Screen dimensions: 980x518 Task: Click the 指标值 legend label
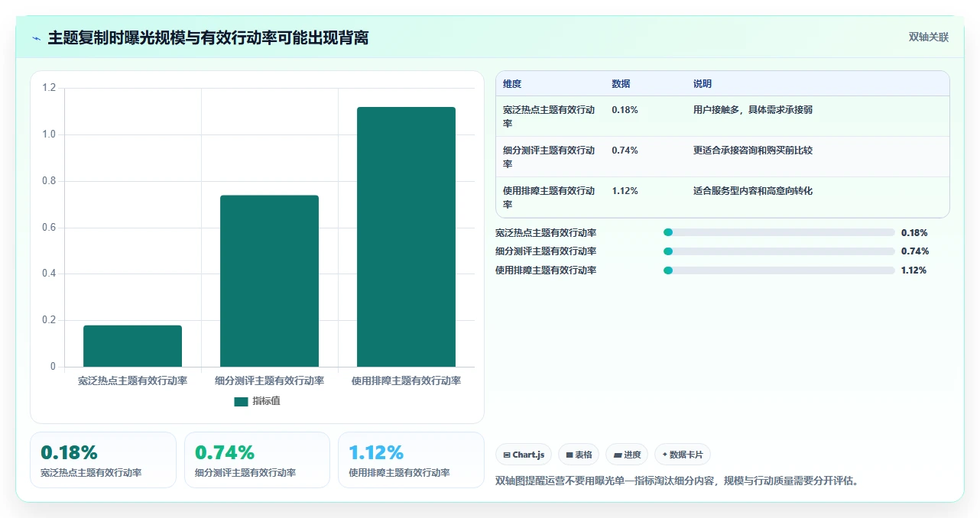(266, 401)
